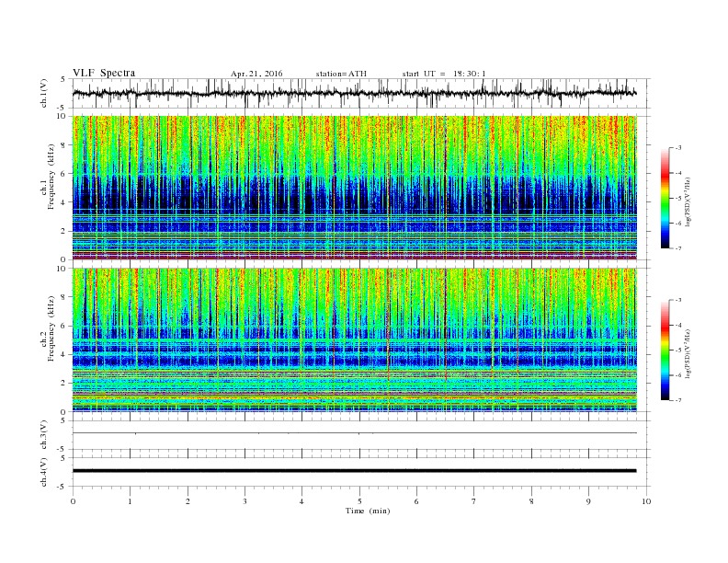The height and width of the screenshot is (563, 728).
Task: Click the "-7" label on the ch.1 color bar
Action: tap(678, 248)
